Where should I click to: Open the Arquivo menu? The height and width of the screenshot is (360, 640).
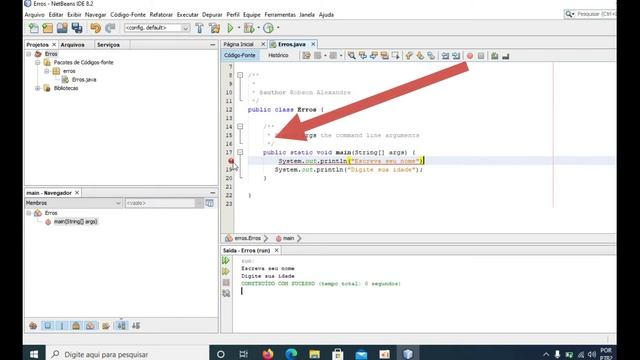click(35, 15)
